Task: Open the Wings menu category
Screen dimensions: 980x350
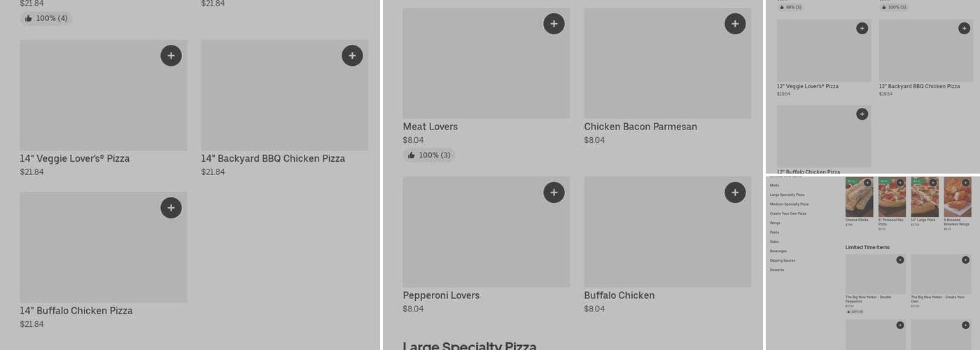Action: point(775,223)
